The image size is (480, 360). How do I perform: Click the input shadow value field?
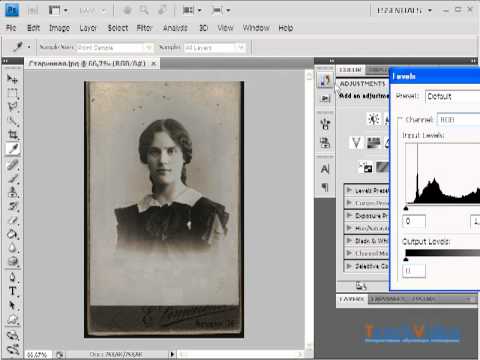click(414, 221)
